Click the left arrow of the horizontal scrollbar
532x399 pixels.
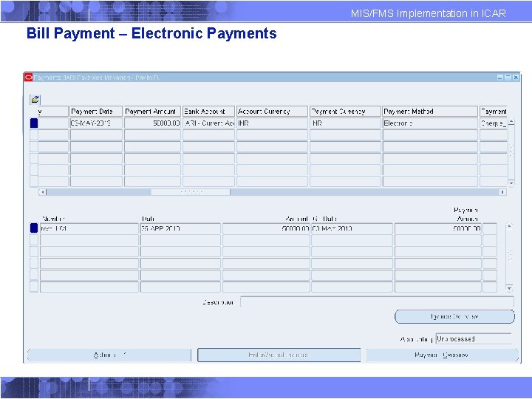point(42,192)
